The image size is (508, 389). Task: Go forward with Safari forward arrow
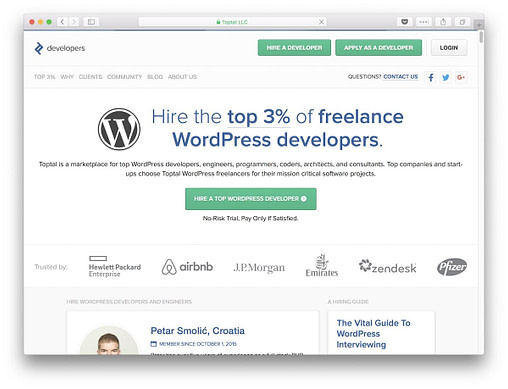[x=74, y=22]
